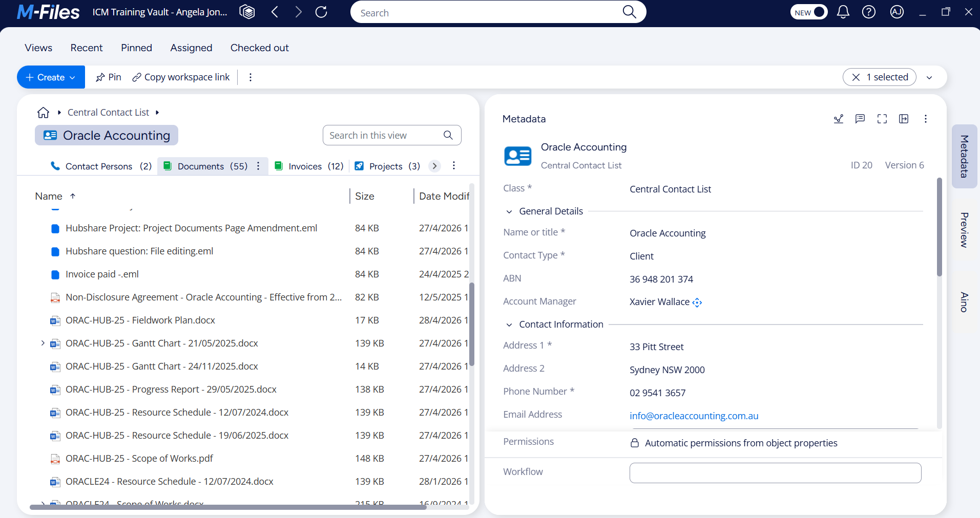Viewport: 980px width, 518px height.
Task: Select ORAC-HUB-25 - Scope of Works.pdf
Action: coord(139,458)
